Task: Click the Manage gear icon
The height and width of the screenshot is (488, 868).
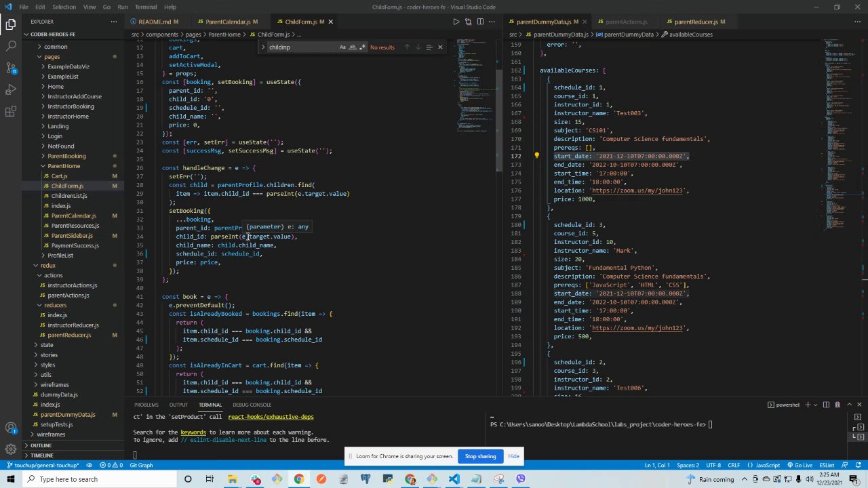Action: (11, 449)
